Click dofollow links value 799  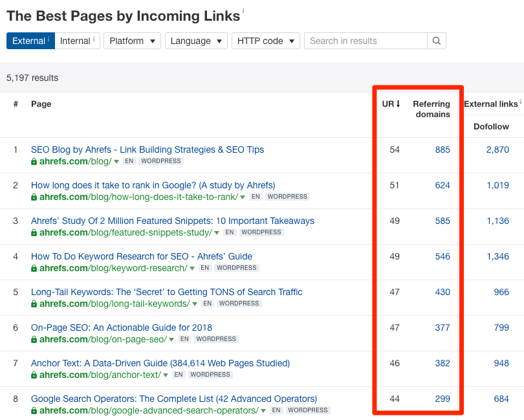click(x=501, y=327)
